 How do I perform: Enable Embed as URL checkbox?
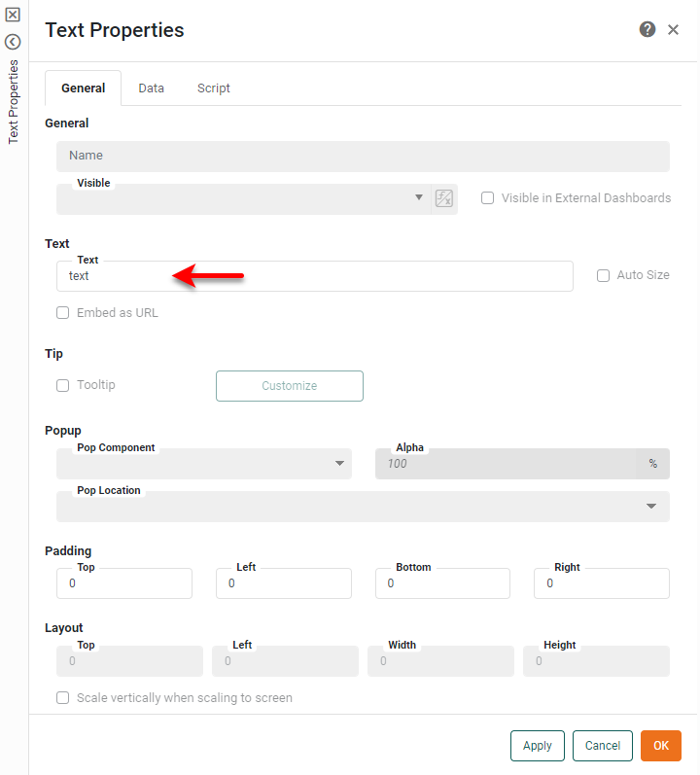[x=63, y=313]
